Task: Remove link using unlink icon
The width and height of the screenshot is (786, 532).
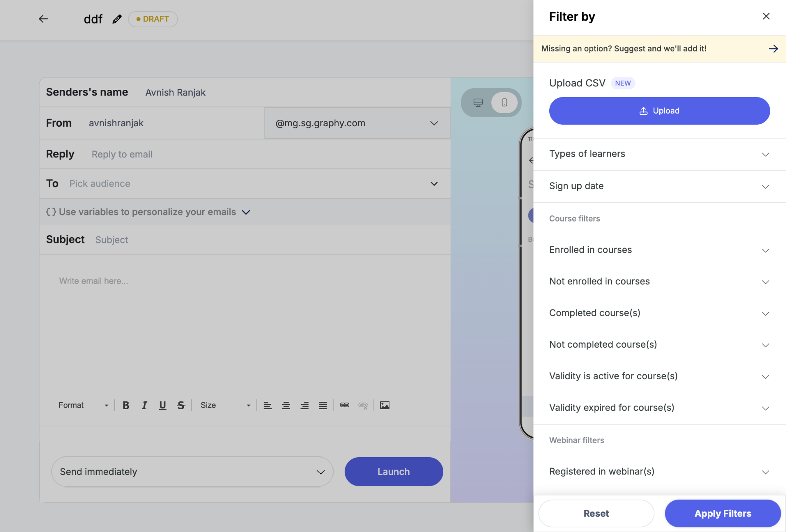Action: click(x=363, y=405)
